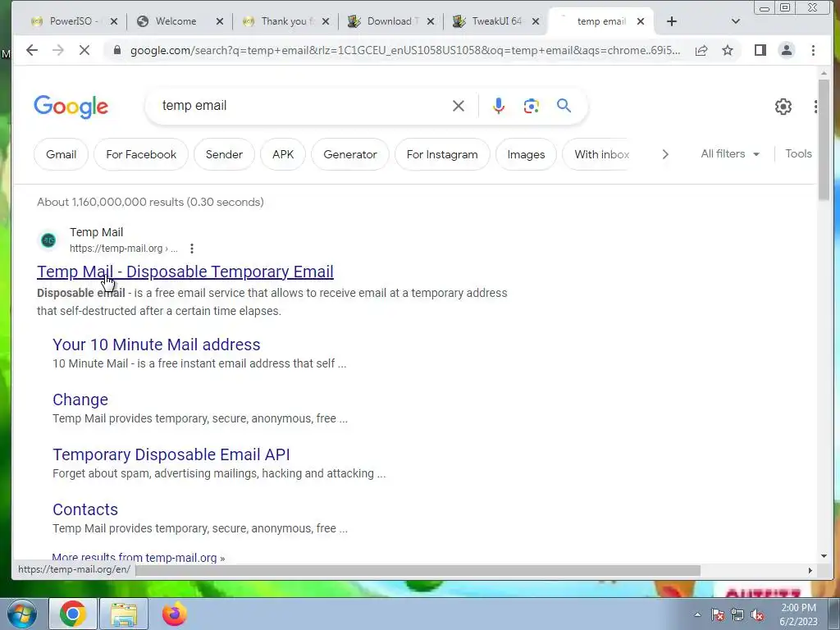The width and height of the screenshot is (840, 630).
Task: Expand the tab search dropdown
Action: [x=736, y=21]
